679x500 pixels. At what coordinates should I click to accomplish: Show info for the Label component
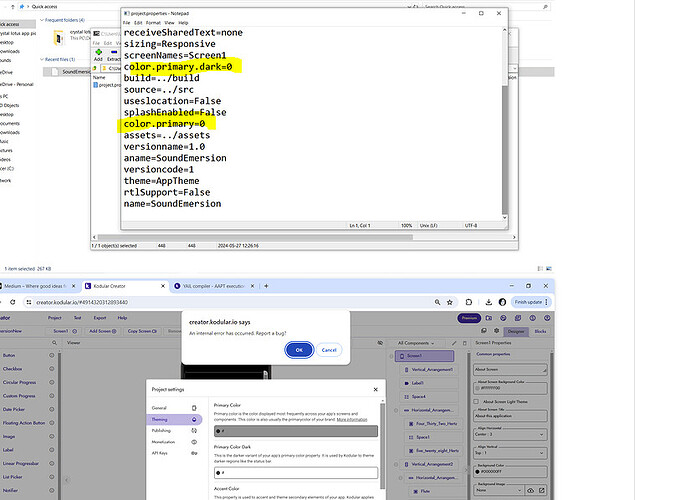point(52,450)
